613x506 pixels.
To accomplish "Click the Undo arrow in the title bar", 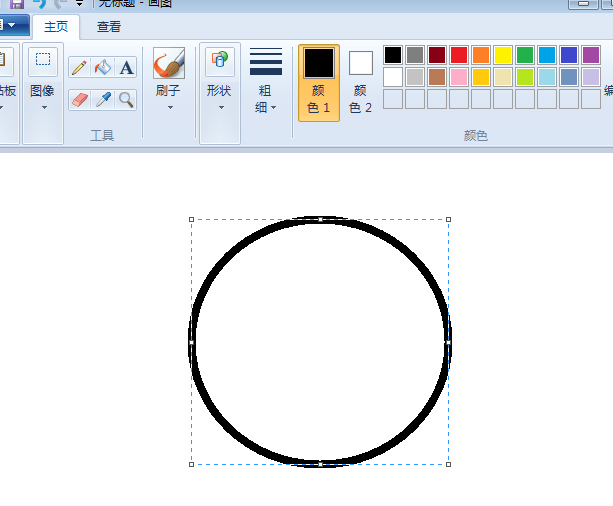I will click(x=39, y=4).
